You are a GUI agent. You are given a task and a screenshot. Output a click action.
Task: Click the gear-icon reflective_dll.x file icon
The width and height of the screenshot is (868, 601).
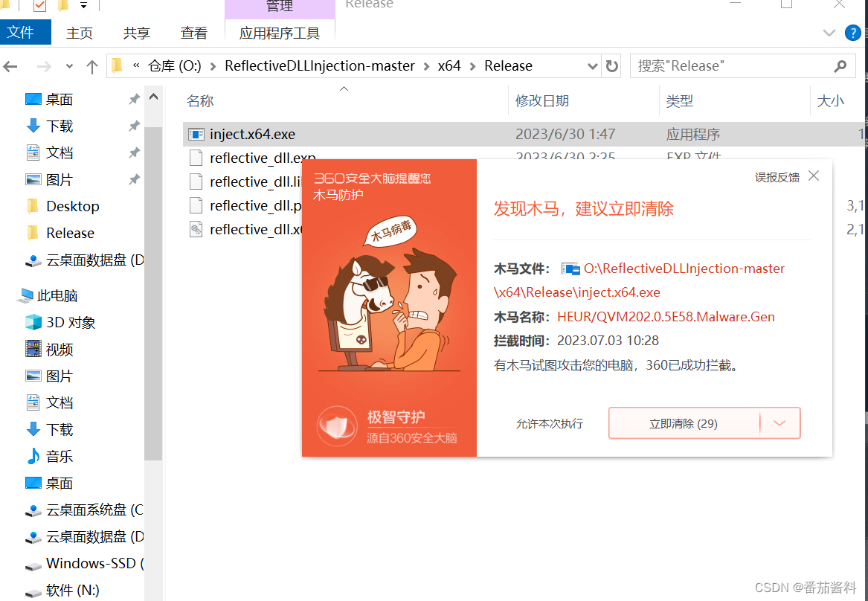196,229
